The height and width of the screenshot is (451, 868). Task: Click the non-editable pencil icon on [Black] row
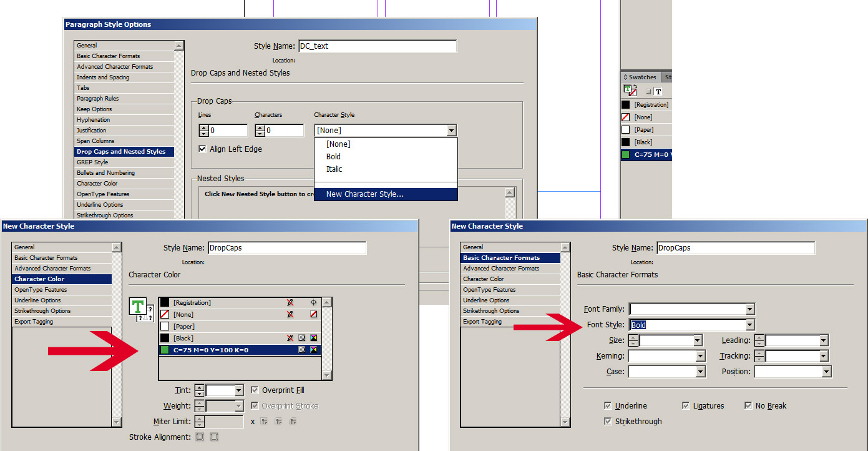click(x=290, y=338)
